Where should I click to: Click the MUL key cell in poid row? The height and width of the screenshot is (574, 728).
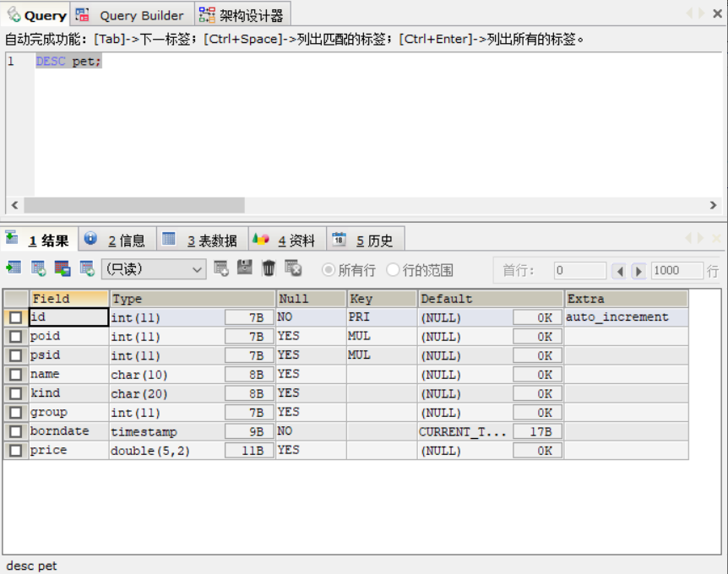pyautogui.click(x=382, y=337)
